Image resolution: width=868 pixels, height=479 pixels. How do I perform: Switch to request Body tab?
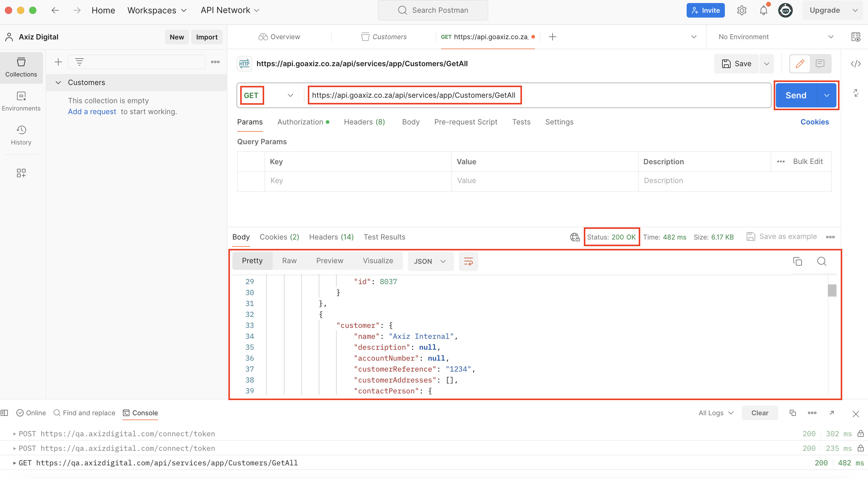point(411,122)
